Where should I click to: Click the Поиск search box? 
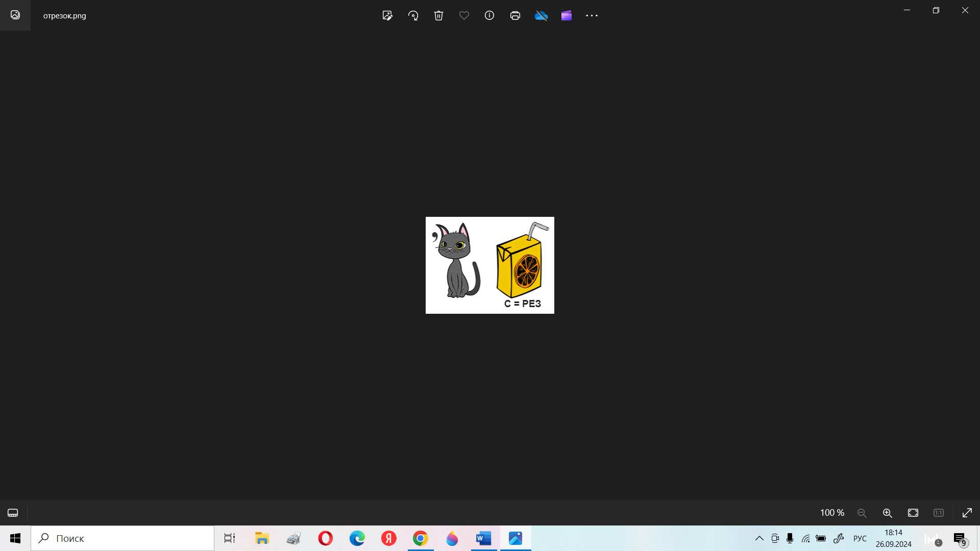coord(122,538)
